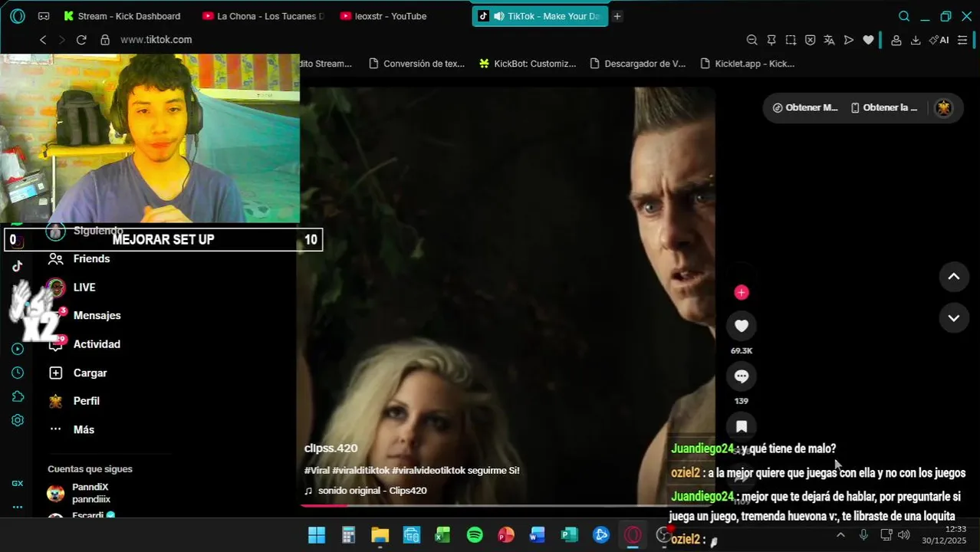Open a new browser tab
Screen dimensions: 980x552
(x=617, y=16)
